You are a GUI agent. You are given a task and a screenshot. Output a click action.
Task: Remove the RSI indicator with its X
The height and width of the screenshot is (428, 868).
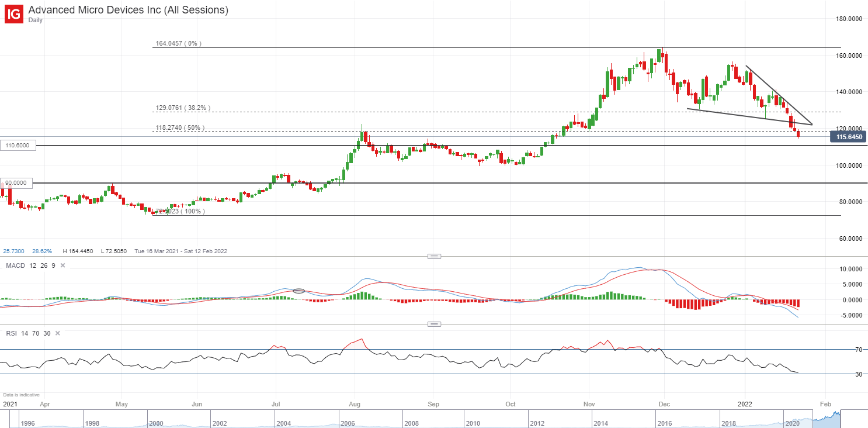point(57,333)
